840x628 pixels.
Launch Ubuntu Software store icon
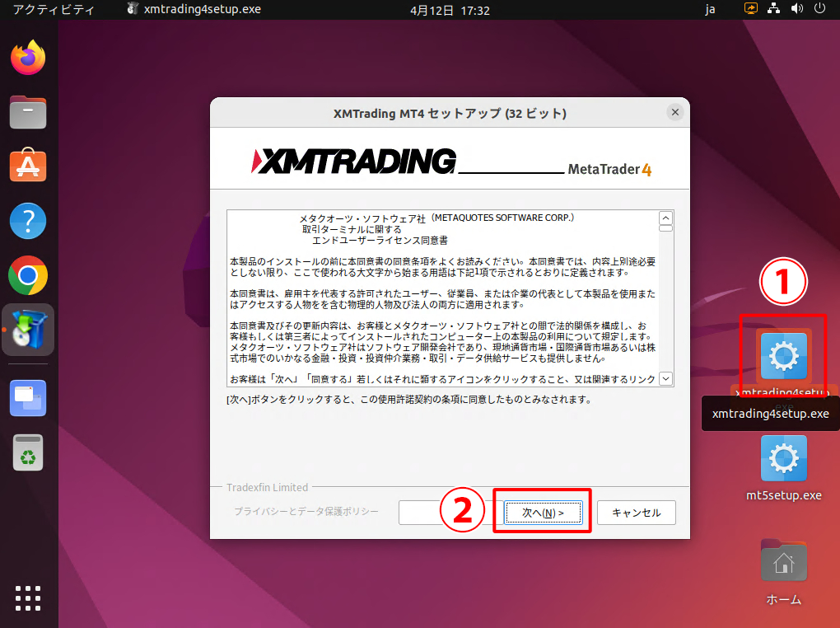[29, 166]
